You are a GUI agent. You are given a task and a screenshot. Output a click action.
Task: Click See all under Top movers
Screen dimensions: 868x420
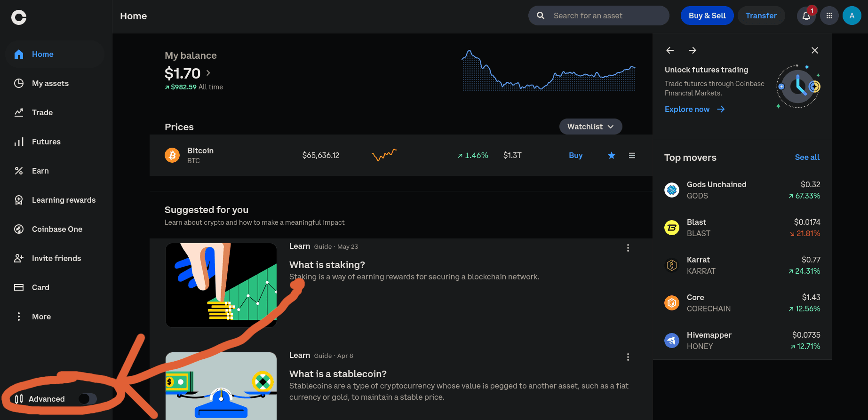(807, 157)
